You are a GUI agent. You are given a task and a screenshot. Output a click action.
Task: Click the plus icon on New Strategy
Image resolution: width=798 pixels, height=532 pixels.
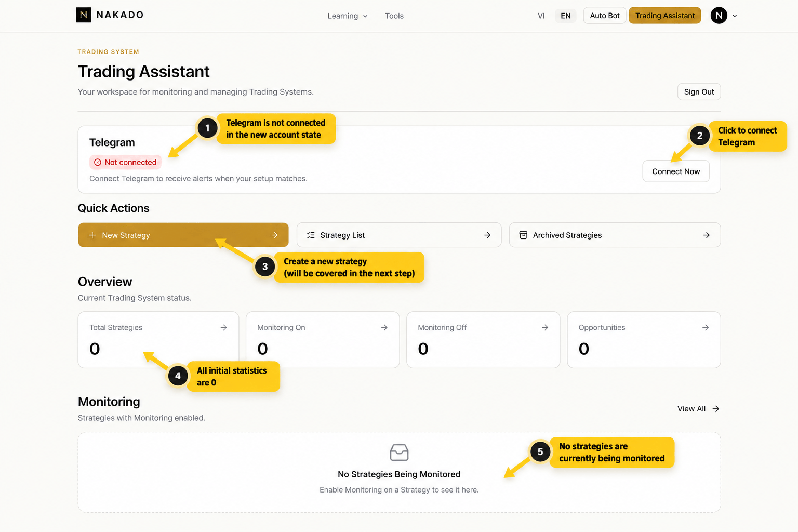(x=92, y=235)
